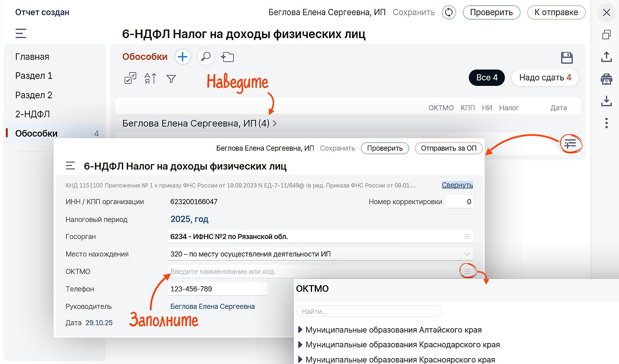The image size is (619, 364).
Task: Open 'Раздел 1' in the sidebar
Action: (34, 76)
